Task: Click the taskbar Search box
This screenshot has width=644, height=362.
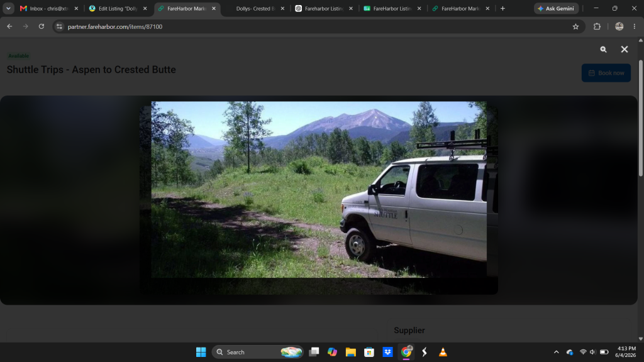Action: 257,352
